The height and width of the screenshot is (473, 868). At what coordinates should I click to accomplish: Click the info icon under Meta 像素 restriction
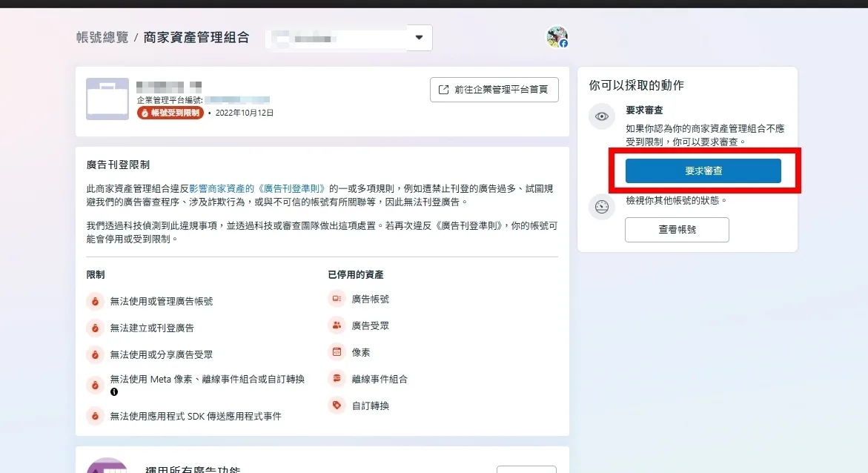click(x=114, y=391)
